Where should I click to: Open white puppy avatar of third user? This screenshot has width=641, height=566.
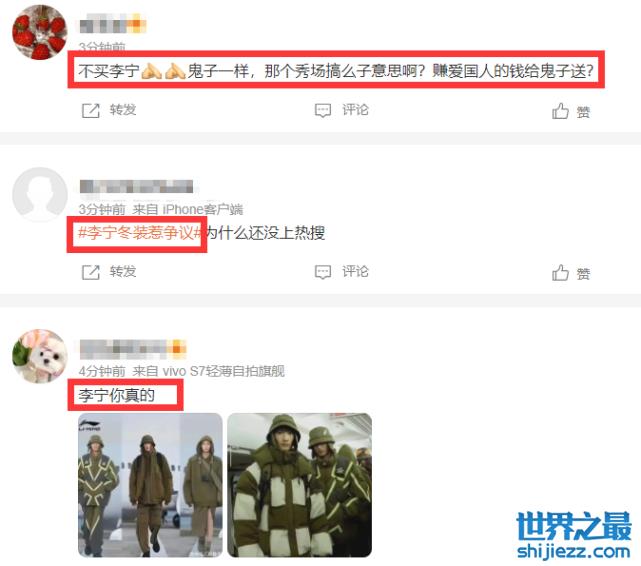point(40,356)
